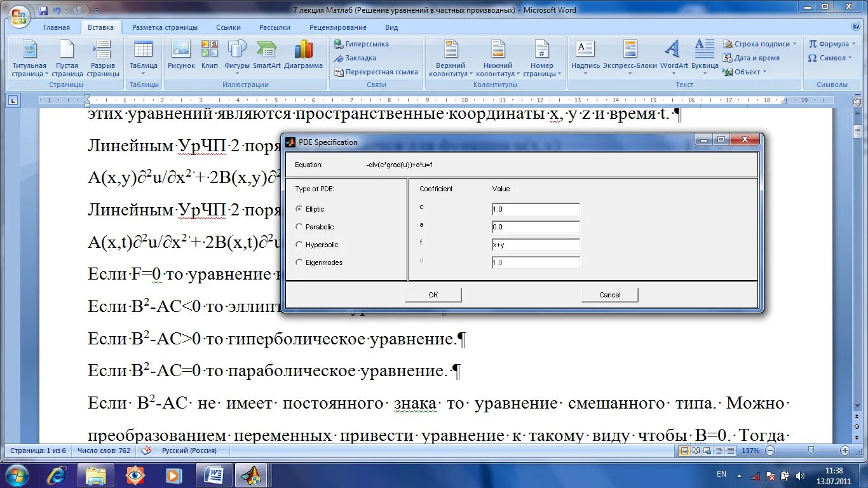Image resolution: width=868 pixels, height=488 pixels.
Task: Open the spelling check status icon
Action: tap(147, 451)
